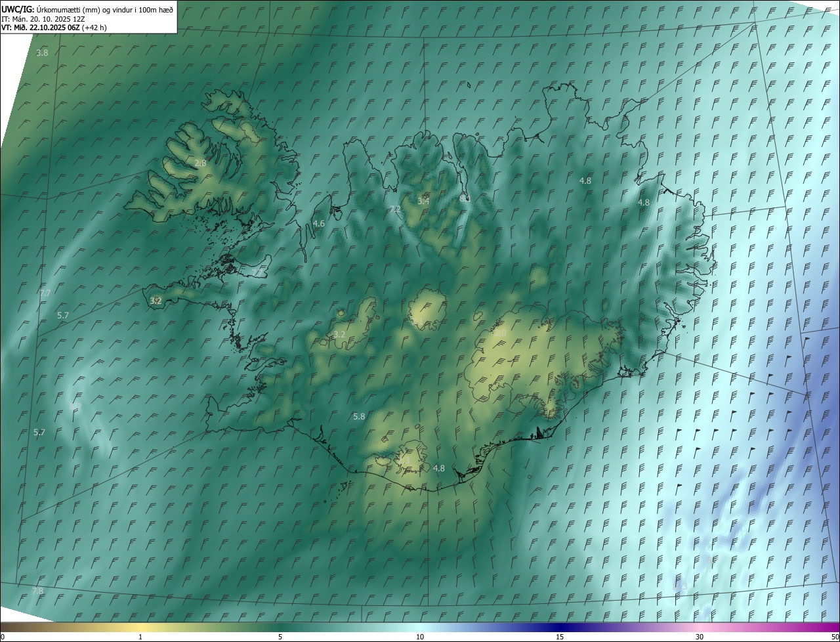Click the 4.6 value label on the map
The width and height of the screenshot is (840, 642).
pos(318,224)
